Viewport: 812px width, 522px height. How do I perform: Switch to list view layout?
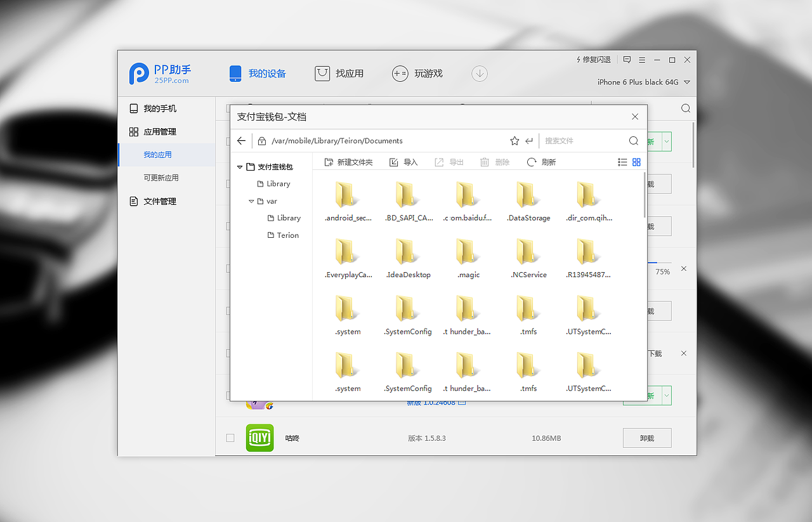tap(622, 162)
